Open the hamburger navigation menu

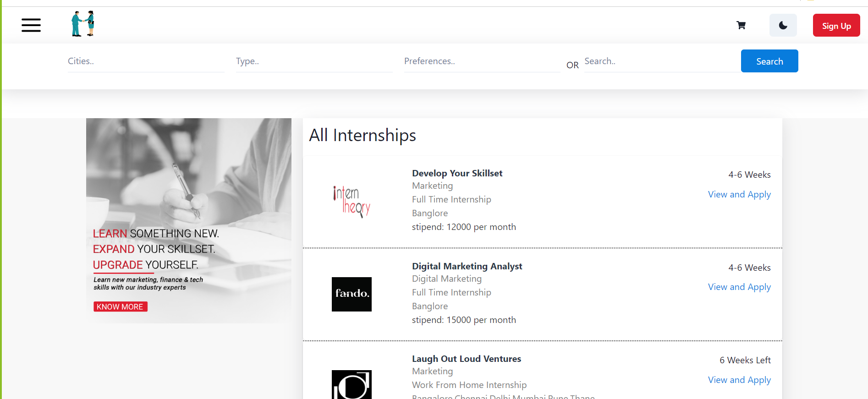point(31,25)
